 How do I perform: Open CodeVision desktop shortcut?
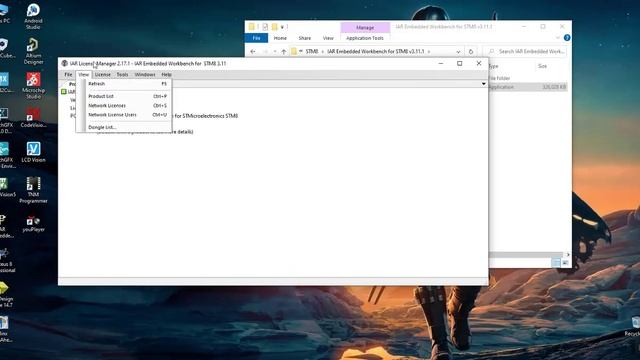coord(33,118)
